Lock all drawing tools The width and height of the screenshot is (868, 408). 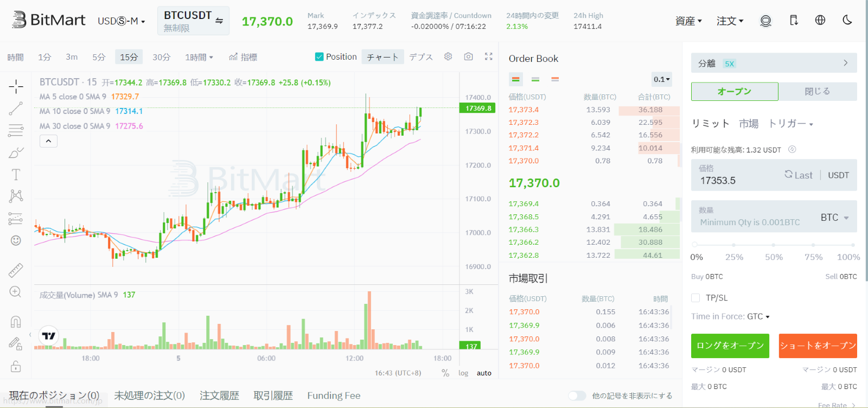tap(16, 366)
